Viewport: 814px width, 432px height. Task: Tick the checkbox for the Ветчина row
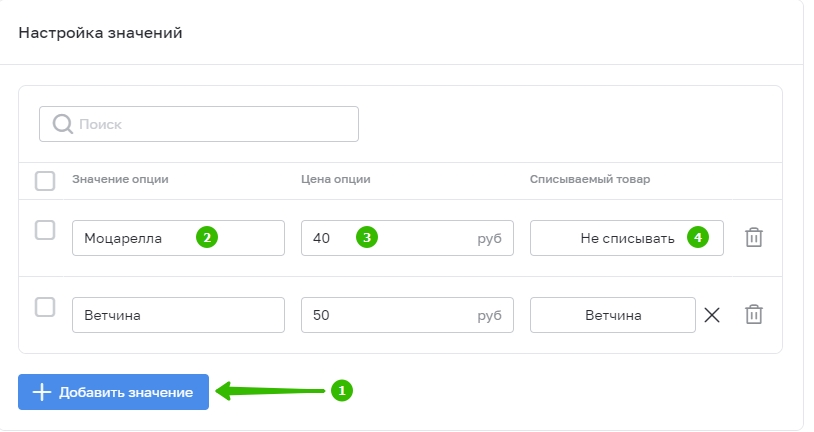point(45,307)
